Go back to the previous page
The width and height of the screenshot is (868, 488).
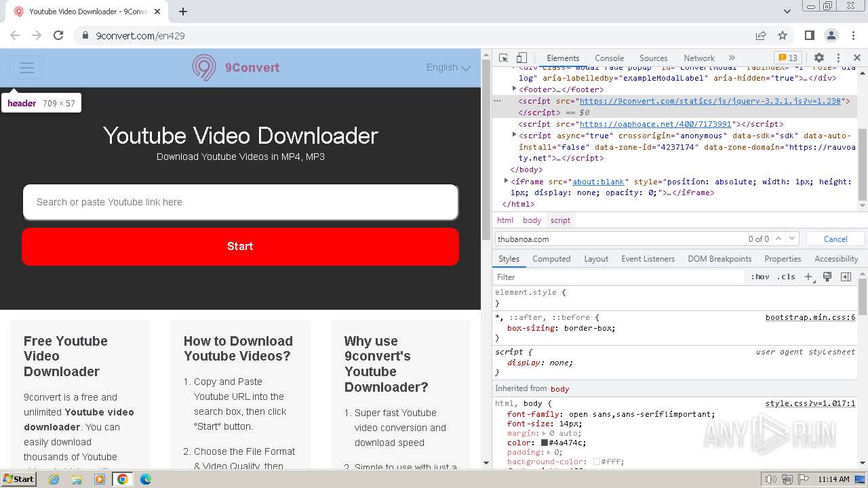click(15, 35)
